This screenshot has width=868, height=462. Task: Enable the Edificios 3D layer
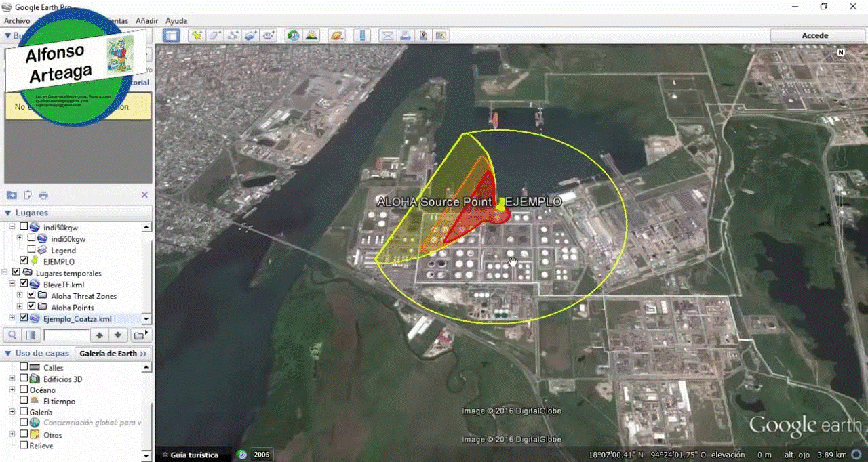(24, 379)
